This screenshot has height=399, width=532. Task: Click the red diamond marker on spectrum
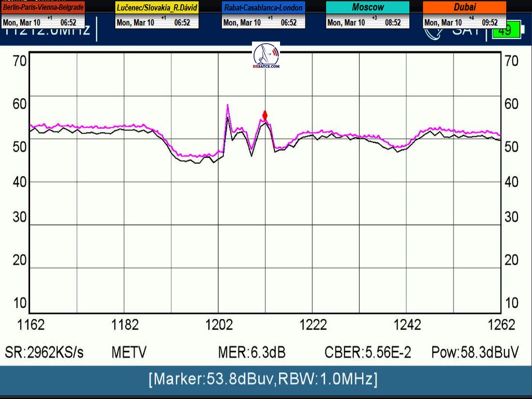point(265,115)
